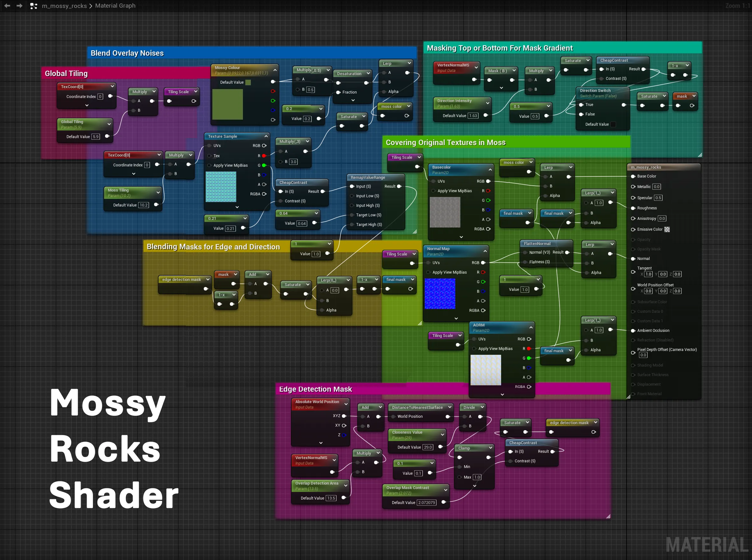The image size is (752, 560).
Task: Toggle Apply View MipBias on AORM node
Action: pyautogui.click(x=474, y=348)
